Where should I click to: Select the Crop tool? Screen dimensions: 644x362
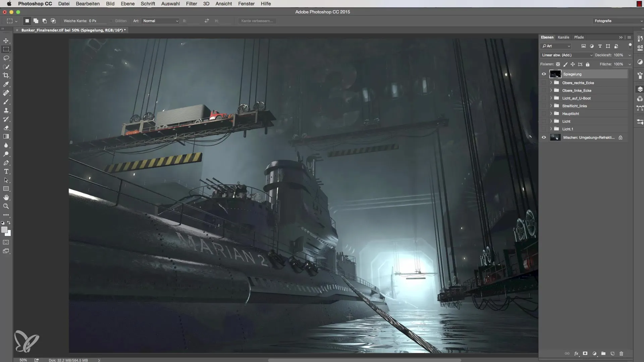pyautogui.click(x=6, y=75)
